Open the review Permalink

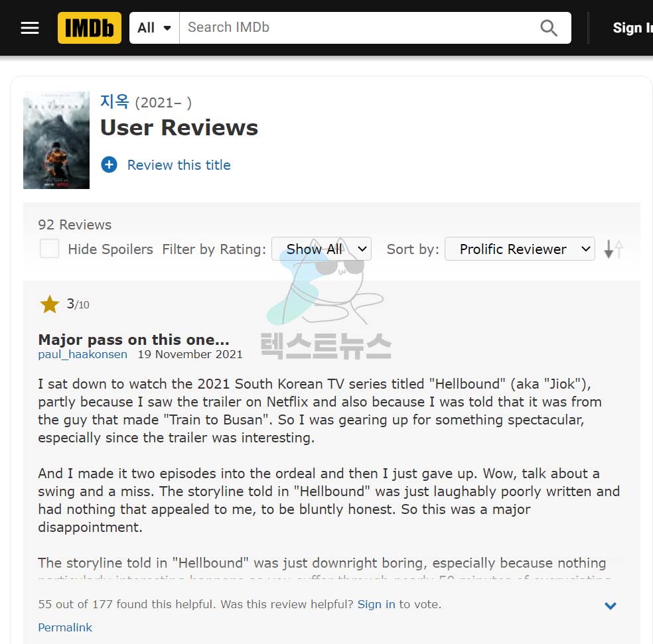(x=65, y=627)
